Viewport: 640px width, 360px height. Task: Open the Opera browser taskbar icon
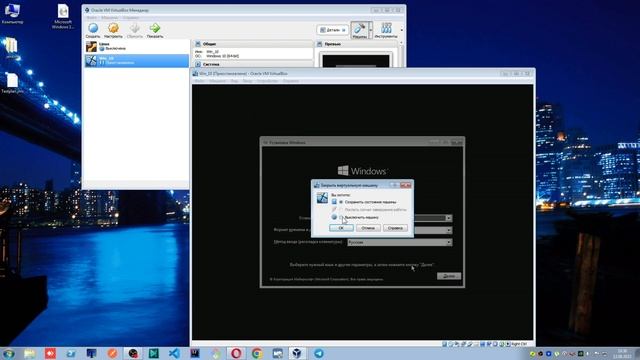coord(236,353)
